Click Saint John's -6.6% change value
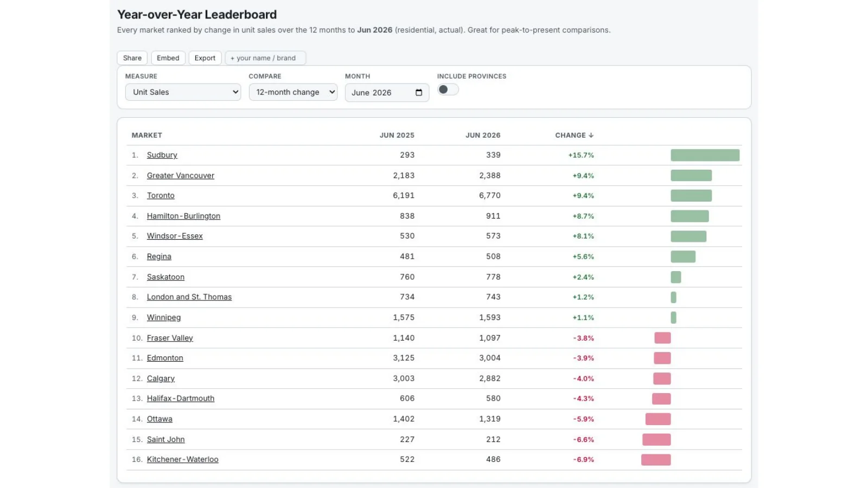Image resolution: width=868 pixels, height=488 pixels. pyautogui.click(x=584, y=440)
